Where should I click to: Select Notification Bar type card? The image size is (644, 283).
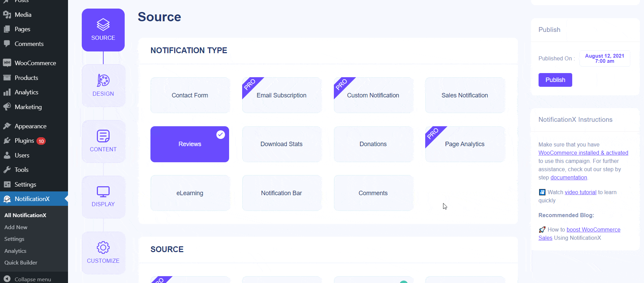pos(282,193)
